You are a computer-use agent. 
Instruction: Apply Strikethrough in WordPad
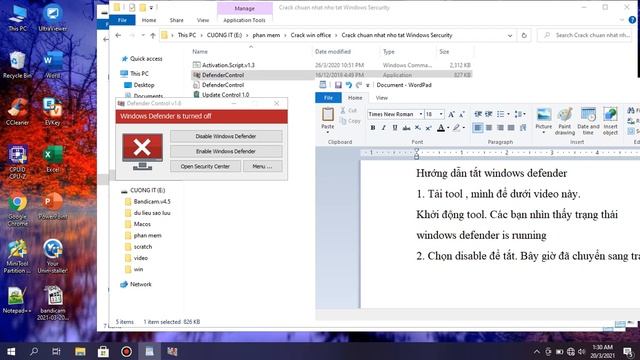(x=406, y=128)
